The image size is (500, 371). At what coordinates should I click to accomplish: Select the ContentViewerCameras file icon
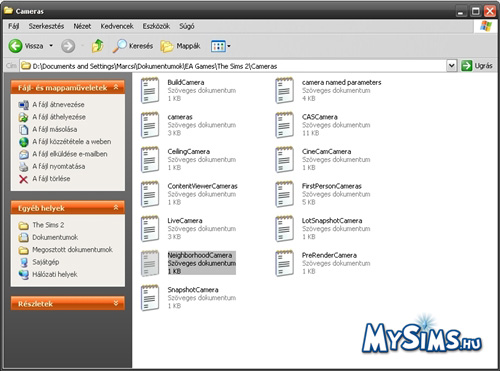point(150,194)
